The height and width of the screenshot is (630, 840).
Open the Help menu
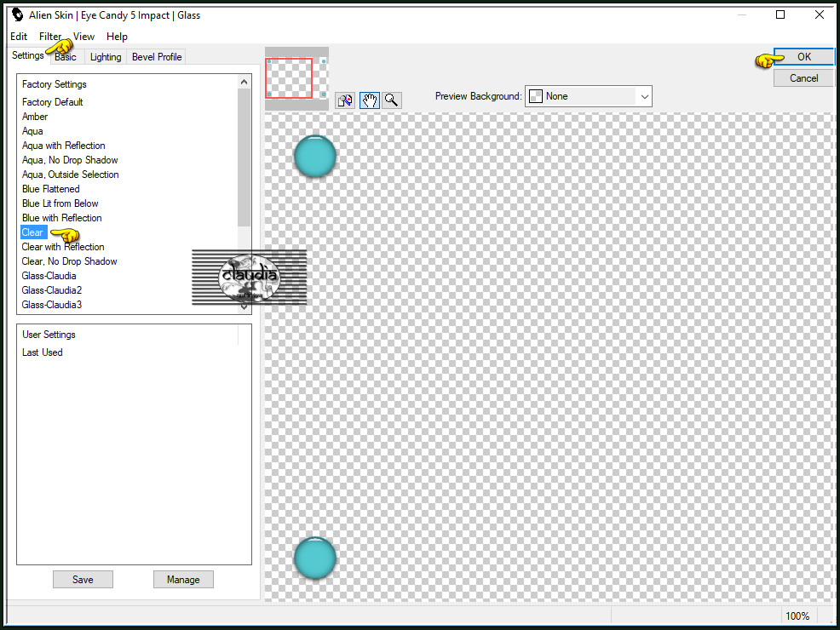pyautogui.click(x=117, y=37)
